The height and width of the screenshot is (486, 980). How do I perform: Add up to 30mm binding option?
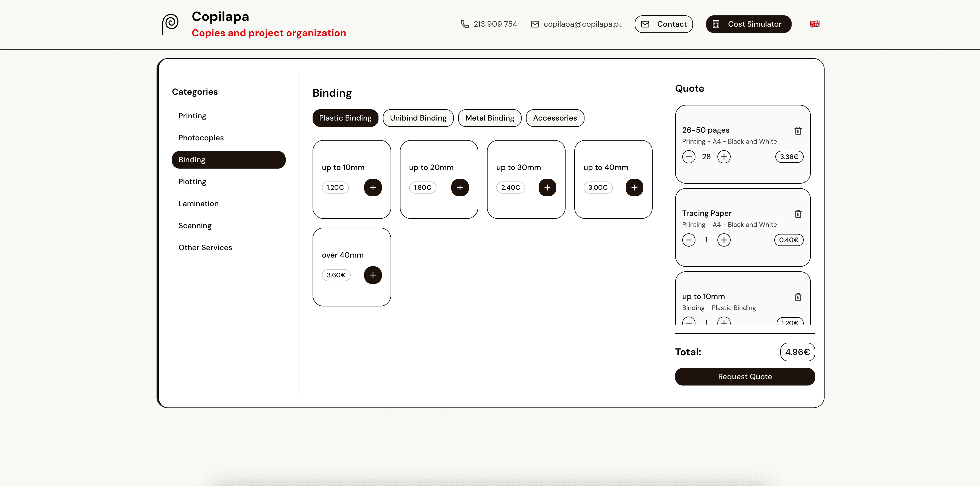coord(547,188)
